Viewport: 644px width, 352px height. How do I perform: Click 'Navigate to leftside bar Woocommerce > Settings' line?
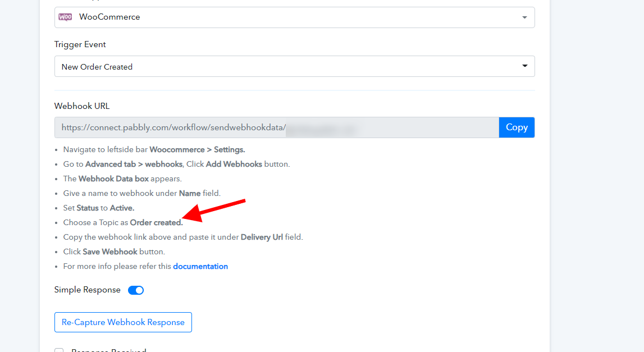(x=154, y=149)
